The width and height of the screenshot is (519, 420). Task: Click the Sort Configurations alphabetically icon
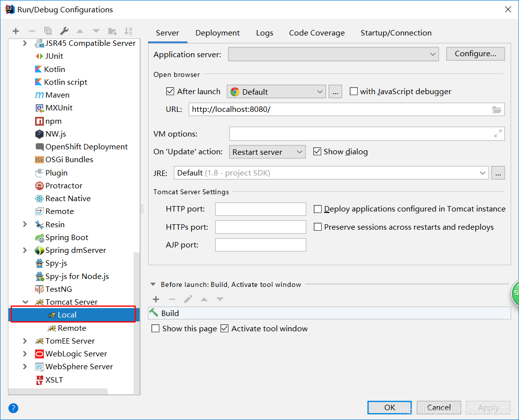(128, 31)
